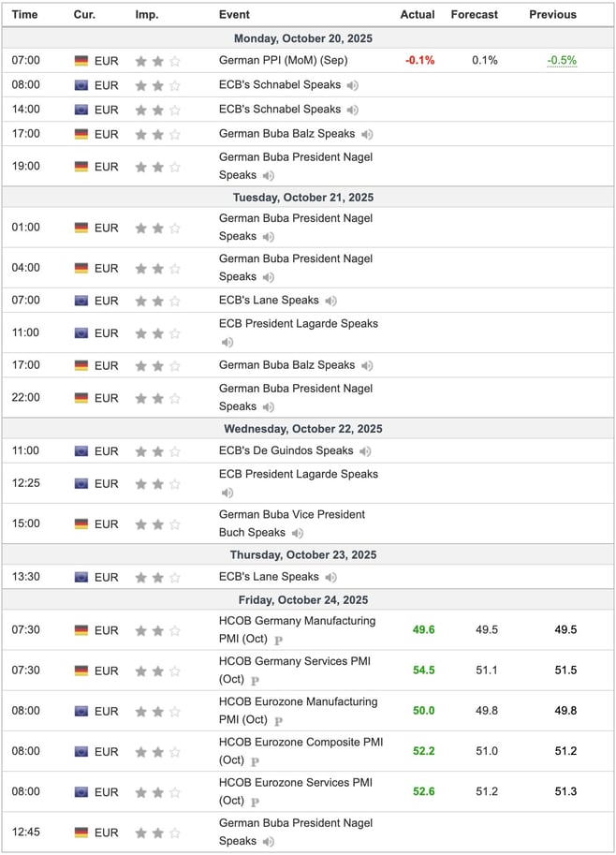616x855 pixels.
Task: Click speaker icon for 08:00 Schnabel speech
Action: pyautogui.click(x=353, y=85)
